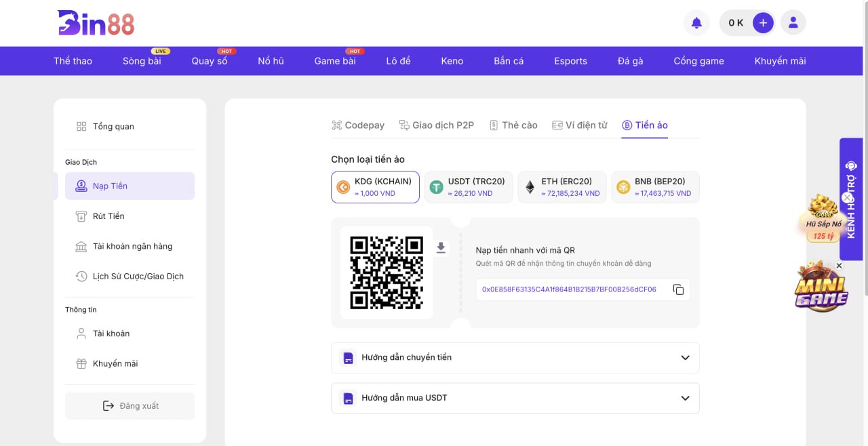Open Sòng bài live casino menu
The image size is (868, 446).
point(142,61)
